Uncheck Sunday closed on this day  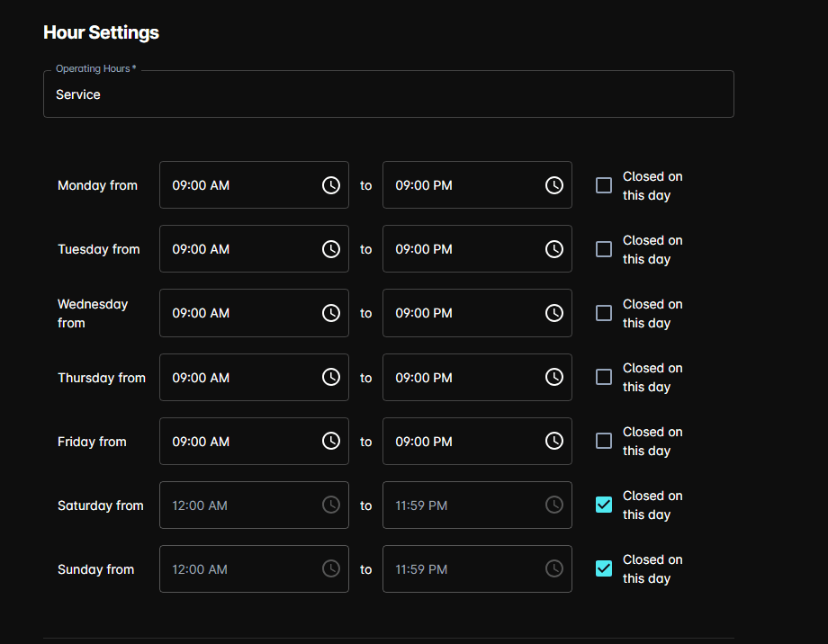coord(604,568)
